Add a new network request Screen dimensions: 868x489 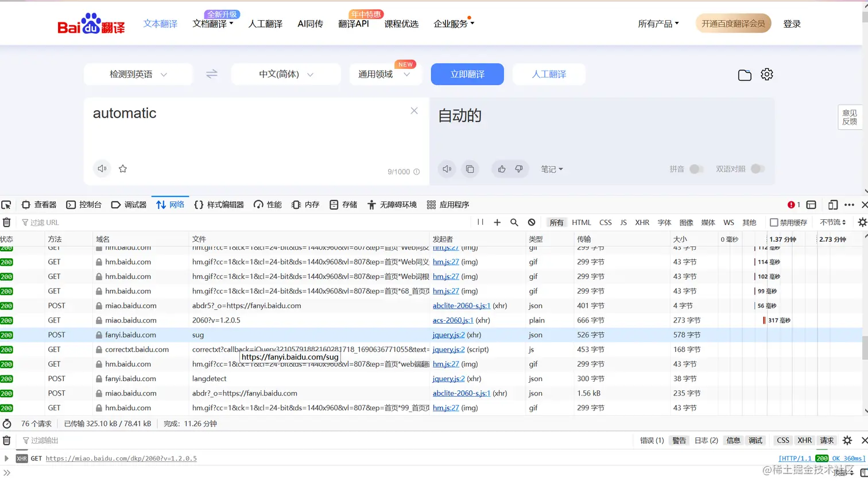click(497, 222)
